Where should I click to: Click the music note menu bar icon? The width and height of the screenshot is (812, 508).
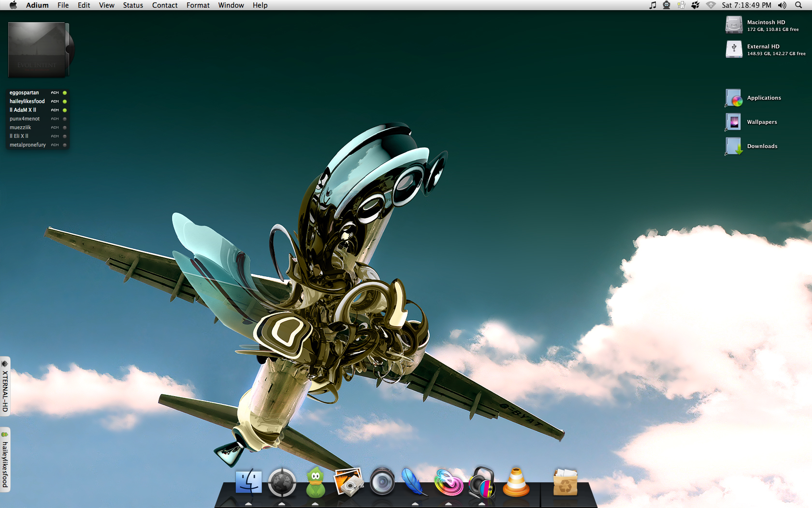pyautogui.click(x=652, y=5)
